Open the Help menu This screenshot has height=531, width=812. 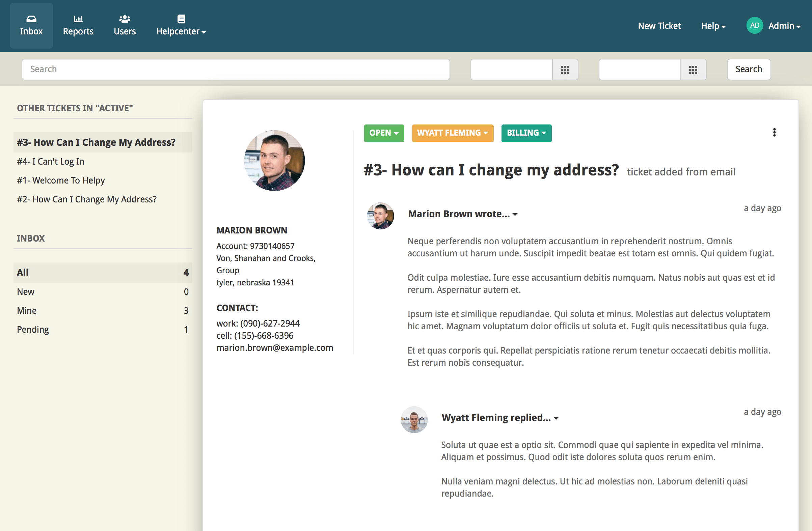713,26
